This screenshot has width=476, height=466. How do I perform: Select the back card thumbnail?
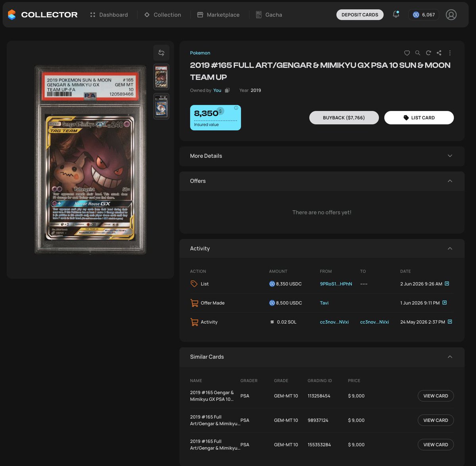161,106
